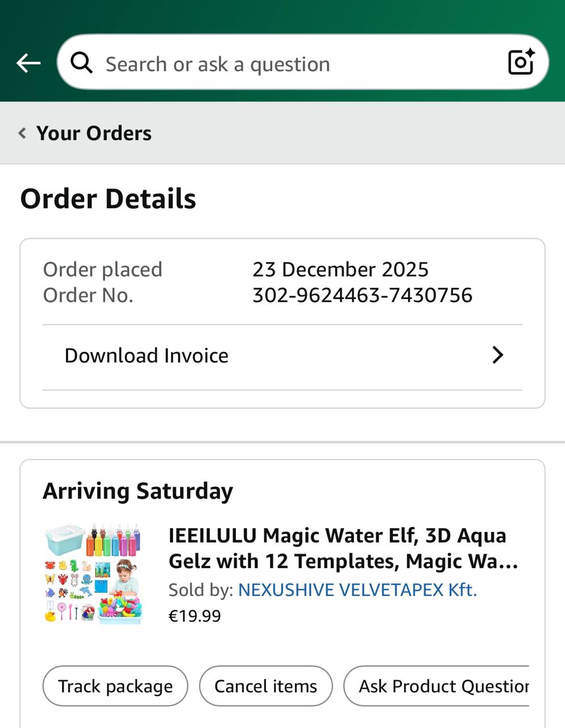Expand the Download Invoice chevron arrow
Viewport: 565px width, 728px height.
[x=497, y=355]
